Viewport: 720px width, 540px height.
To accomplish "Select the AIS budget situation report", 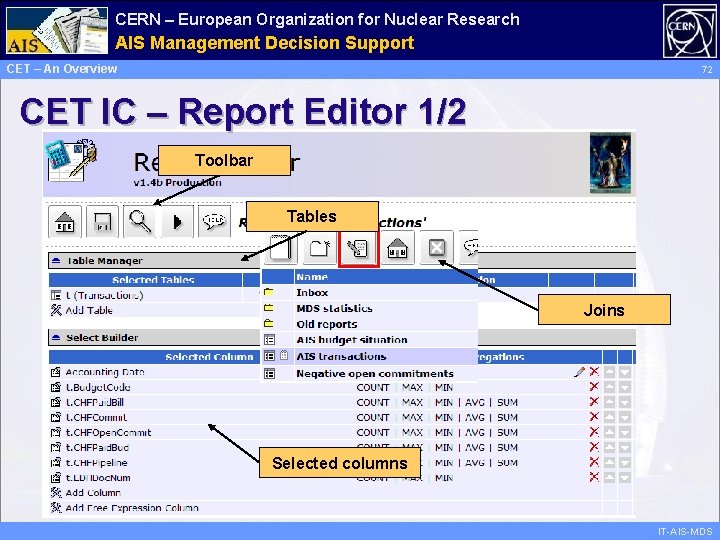I will (351, 340).
